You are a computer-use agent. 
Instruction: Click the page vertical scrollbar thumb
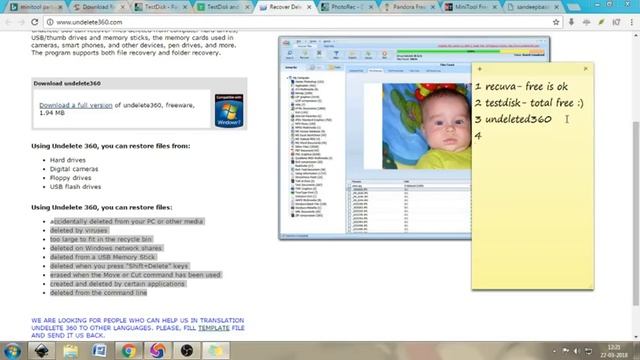tap(636, 212)
